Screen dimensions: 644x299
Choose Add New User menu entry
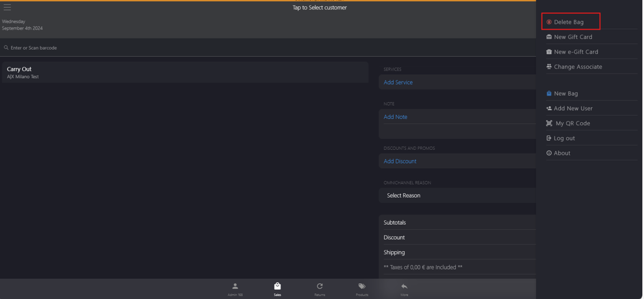(573, 108)
